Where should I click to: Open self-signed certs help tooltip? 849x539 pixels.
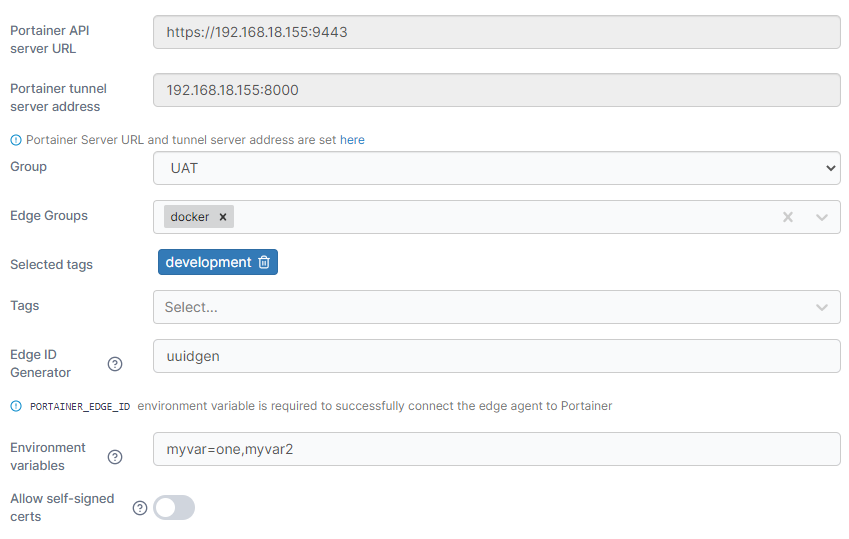point(139,508)
